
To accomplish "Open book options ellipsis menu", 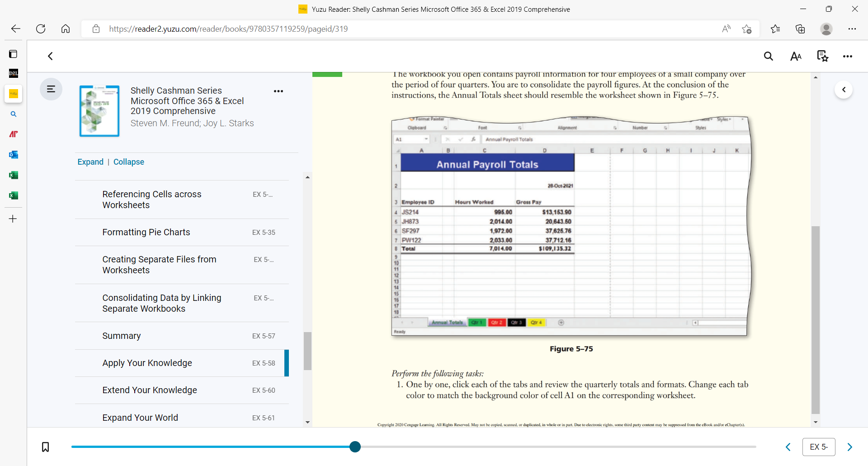I will coord(278,91).
